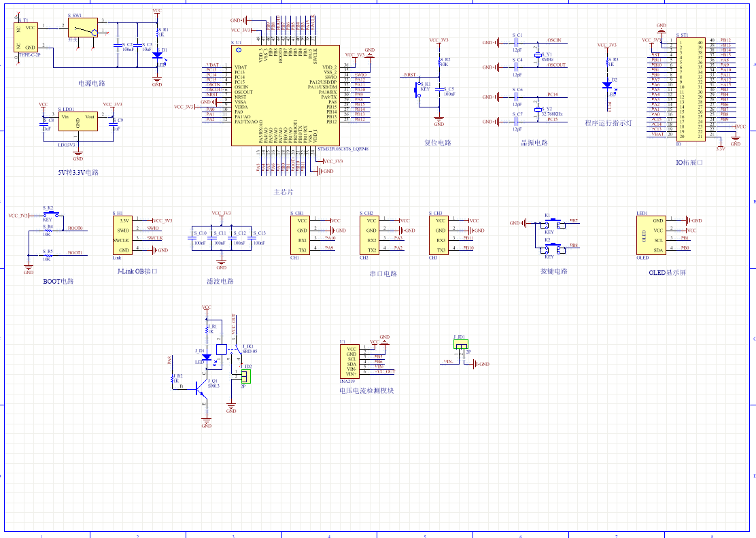The image size is (756, 538).
Task: Select capacitor S_C7 on PC15 line
Action: tap(516, 122)
